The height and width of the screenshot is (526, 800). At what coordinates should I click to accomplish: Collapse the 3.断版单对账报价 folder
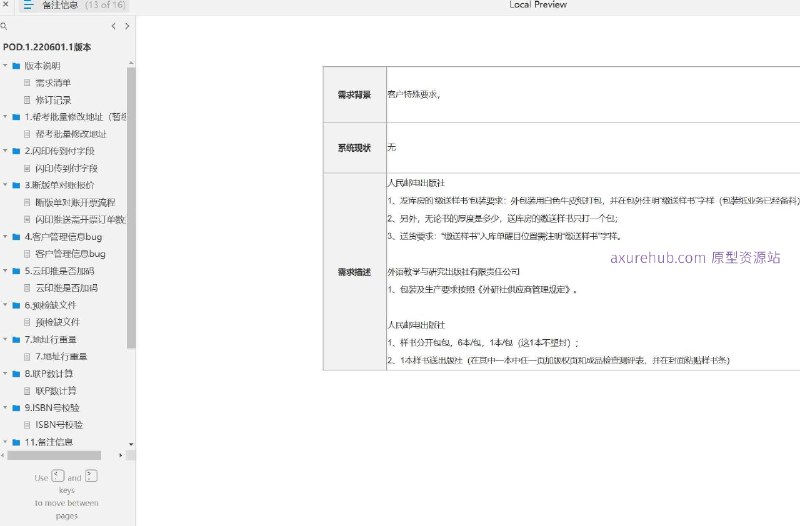point(5,185)
